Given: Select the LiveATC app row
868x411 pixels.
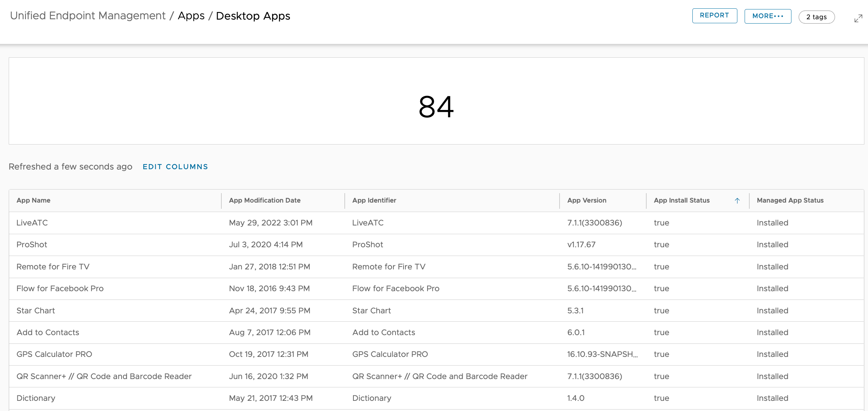Looking at the screenshot, I should tap(32, 223).
